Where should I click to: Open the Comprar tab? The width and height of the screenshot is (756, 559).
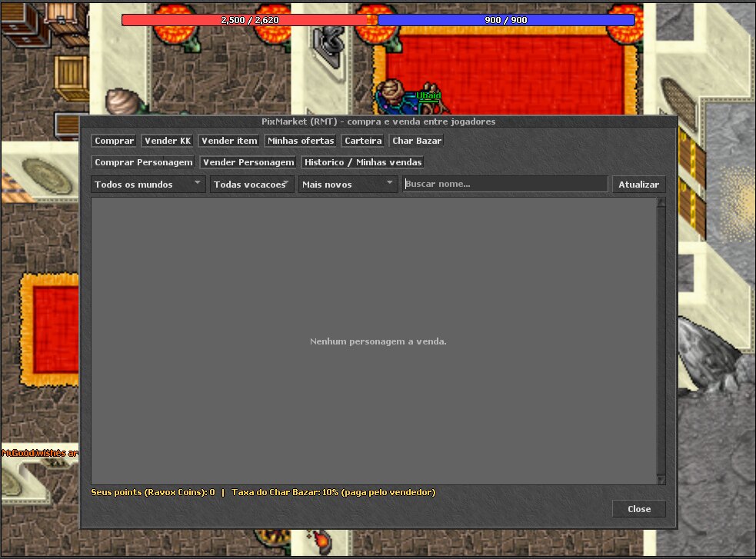(x=114, y=141)
